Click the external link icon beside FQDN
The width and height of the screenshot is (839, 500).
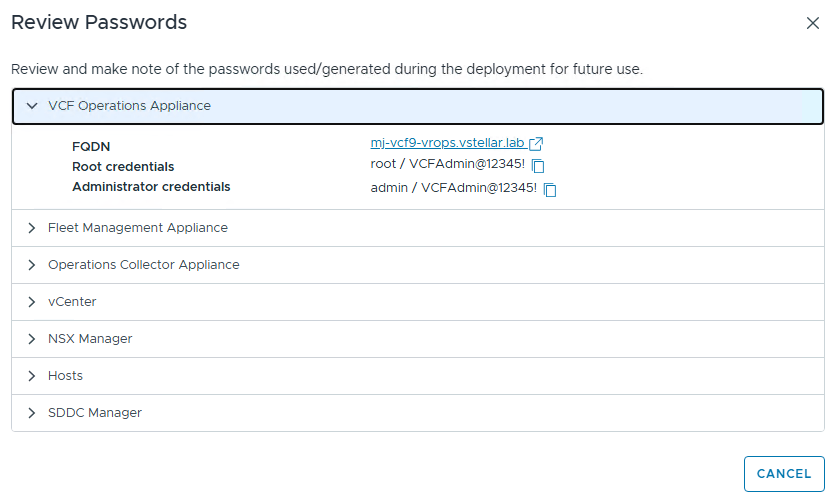[536, 144]
